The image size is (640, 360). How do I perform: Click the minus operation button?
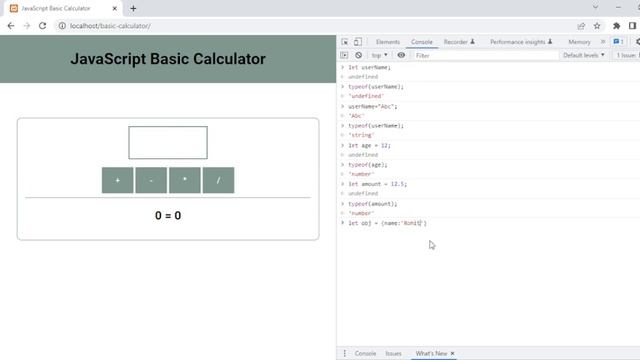[x=151, y=180]
